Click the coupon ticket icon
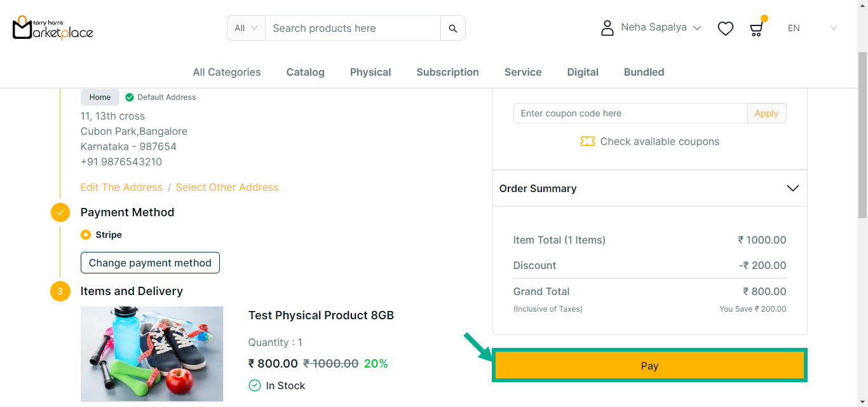Viewport: 868px width, 407px height. 587,141
